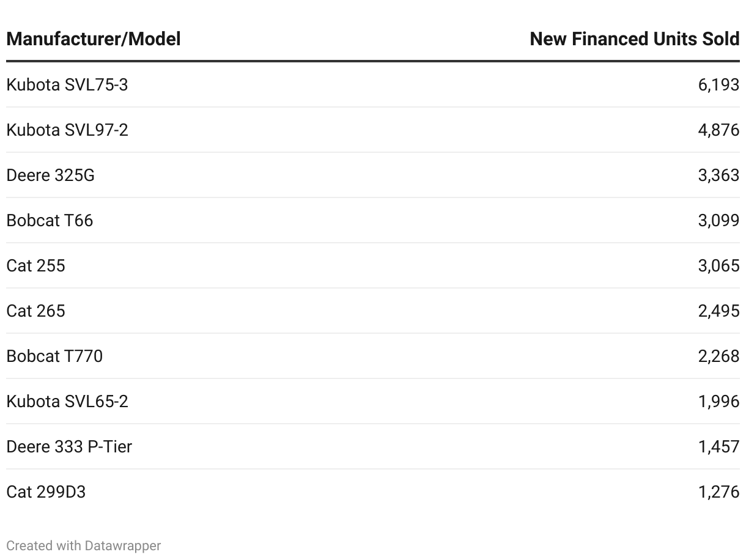Image resolution: width=746 pixels, height=560 pixels.
Task: Select the 1,276 units value
Action: pyautogui.click(x=718, y=492)
